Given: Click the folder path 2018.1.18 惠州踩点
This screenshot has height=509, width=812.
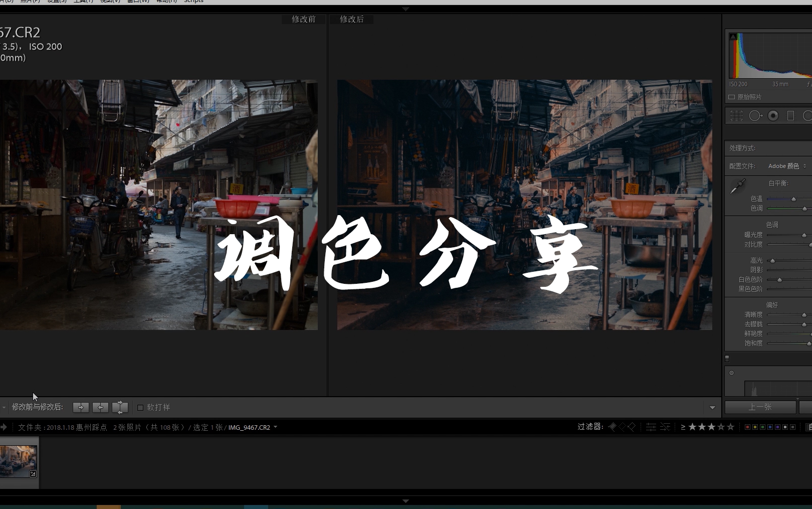Looking at the screenshot, I should coord(76,427).
